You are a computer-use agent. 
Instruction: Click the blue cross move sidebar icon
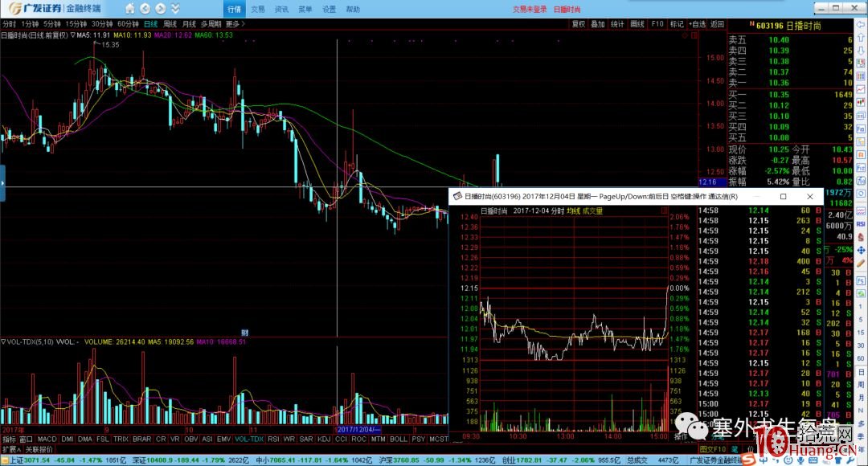click(x=861, y=250)
